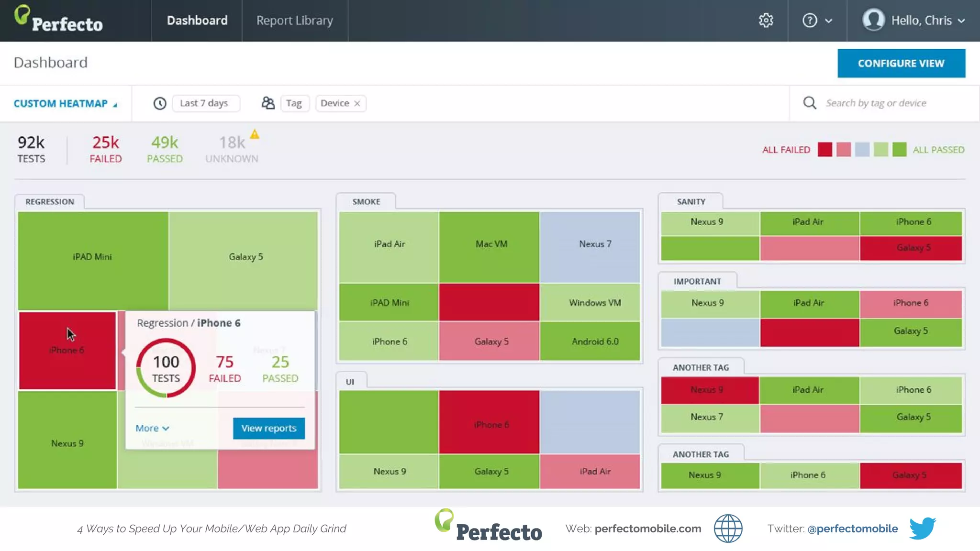
Task: Click the View reports button
Action: (x=268, y=429)
